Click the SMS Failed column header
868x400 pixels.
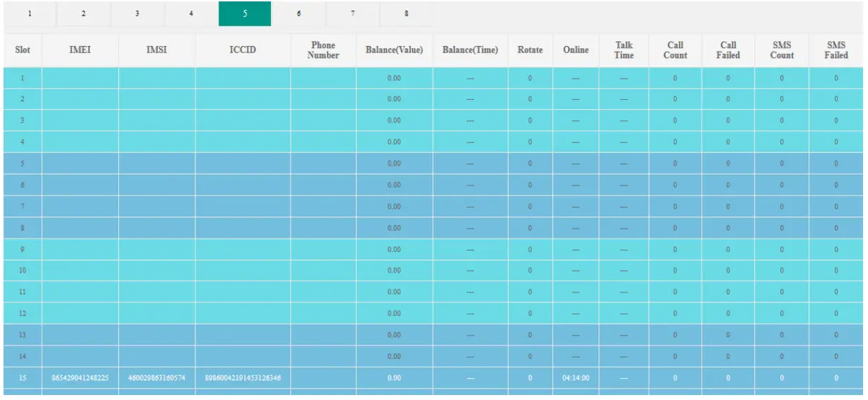[x=835, y=50]
